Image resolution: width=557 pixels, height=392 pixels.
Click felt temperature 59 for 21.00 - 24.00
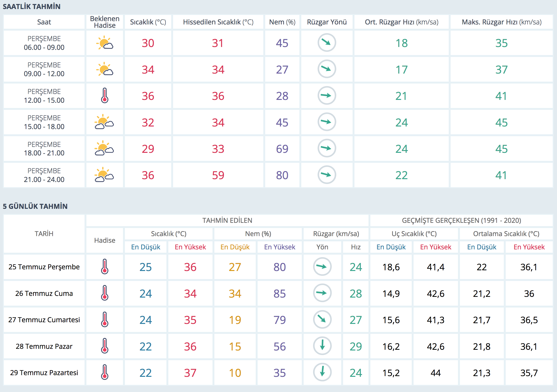218,175
